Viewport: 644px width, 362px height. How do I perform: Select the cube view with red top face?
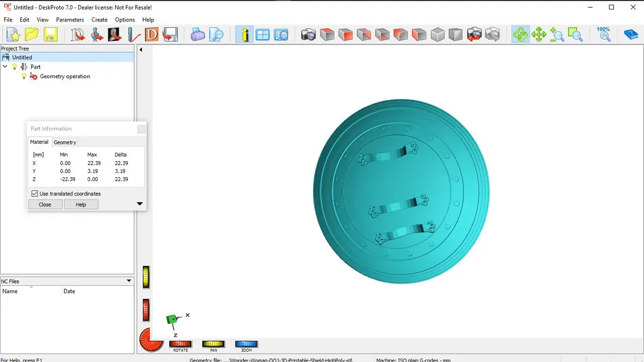point(327,35)
